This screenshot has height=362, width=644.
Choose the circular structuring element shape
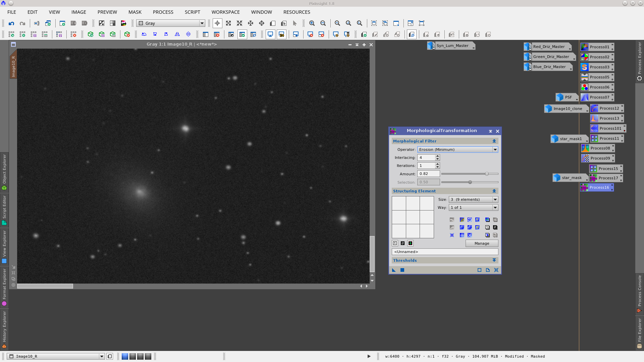pos(462,227)
